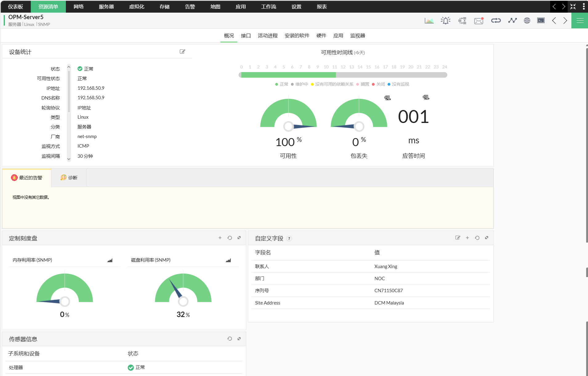Viewport: 588px width, 376px height.
Task: Open the three-dot menu in top bar
Action: [x=583, y=6]
